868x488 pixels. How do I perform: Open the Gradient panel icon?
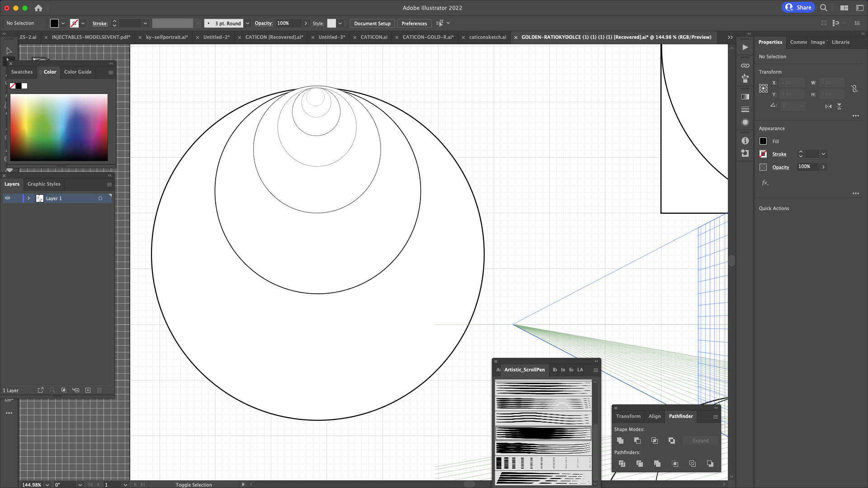[745, 97]
